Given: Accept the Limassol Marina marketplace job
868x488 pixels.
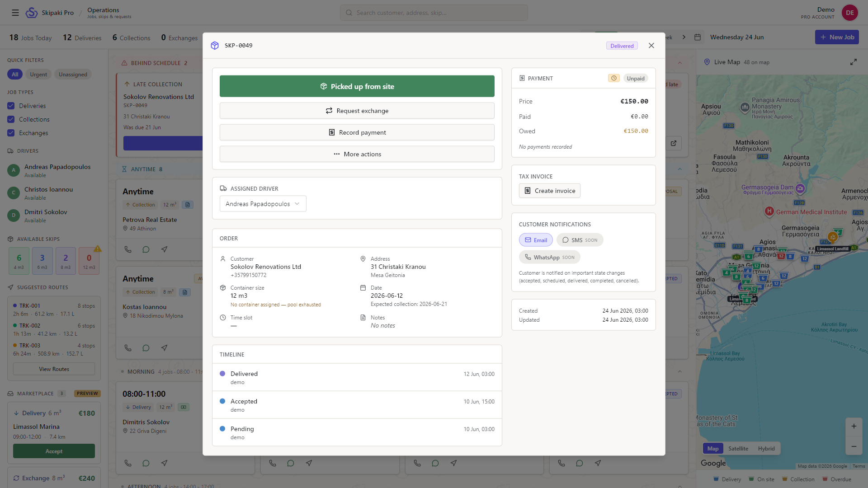Looking at the screenshot, I should 54,451.
